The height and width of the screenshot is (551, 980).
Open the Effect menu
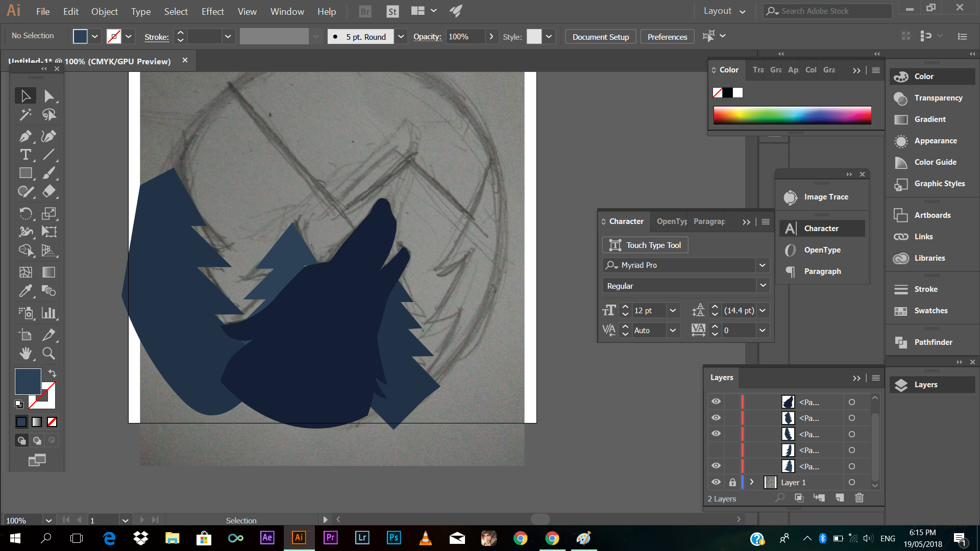pyautogui.click(x=212, y=11)
